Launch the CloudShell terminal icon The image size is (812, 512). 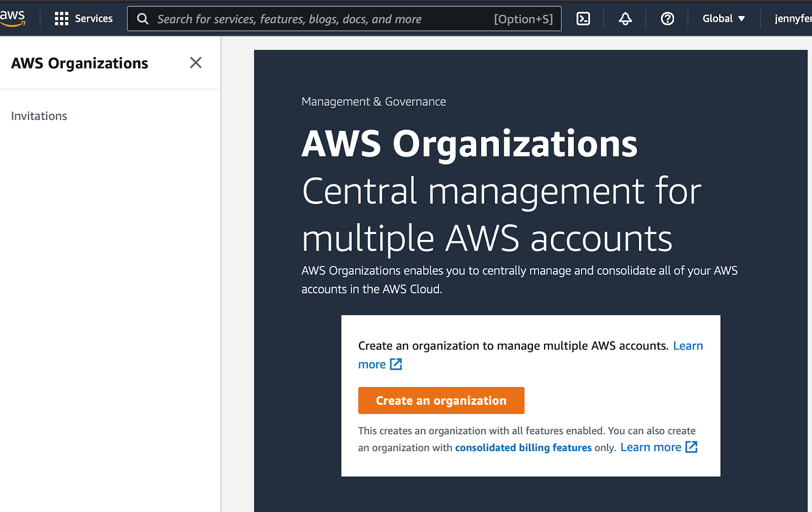[583, 19]
